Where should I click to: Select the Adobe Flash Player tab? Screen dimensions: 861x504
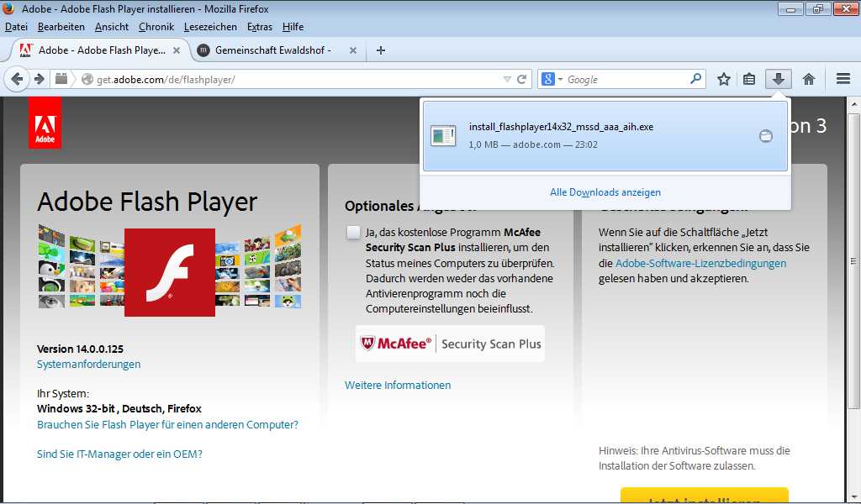pos(101,50)
